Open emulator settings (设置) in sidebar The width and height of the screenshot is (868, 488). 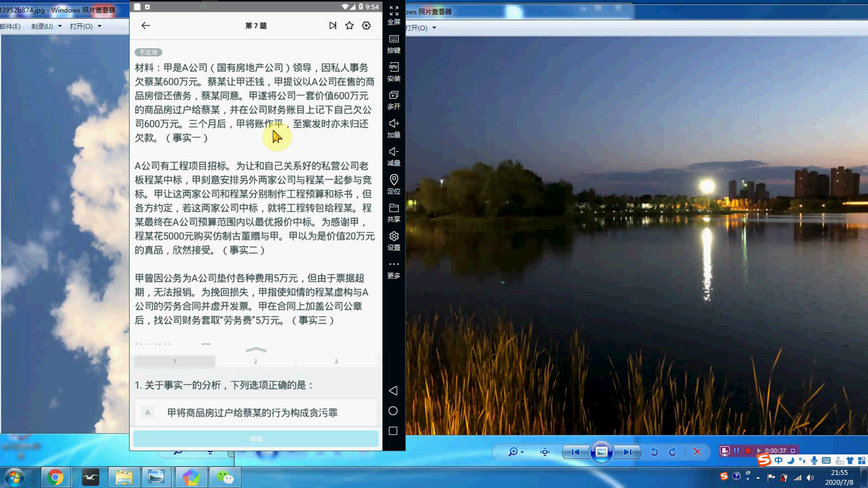click(x=394, y=241)
